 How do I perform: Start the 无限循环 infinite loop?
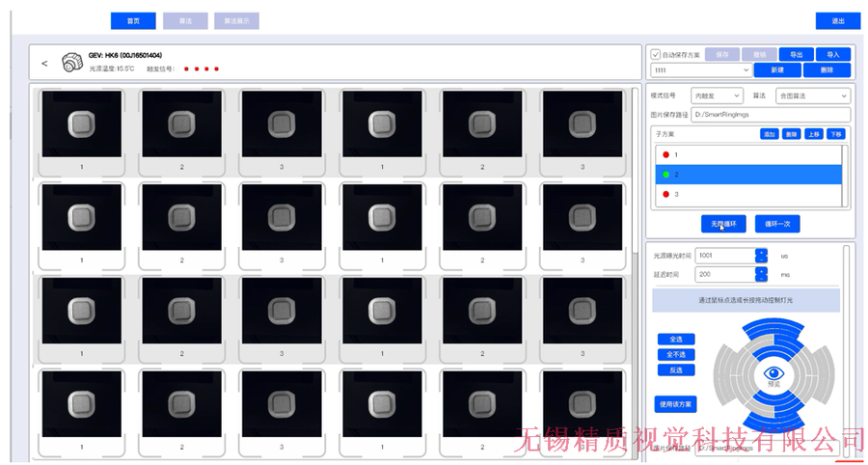[723, 224]
